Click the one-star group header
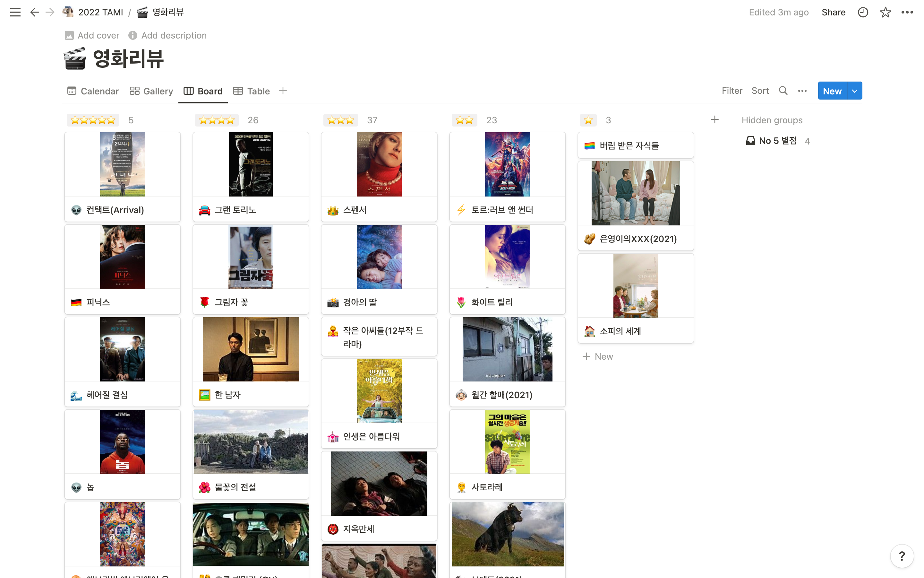The width and height of the screenshot is (924, 578). point(588,120)
